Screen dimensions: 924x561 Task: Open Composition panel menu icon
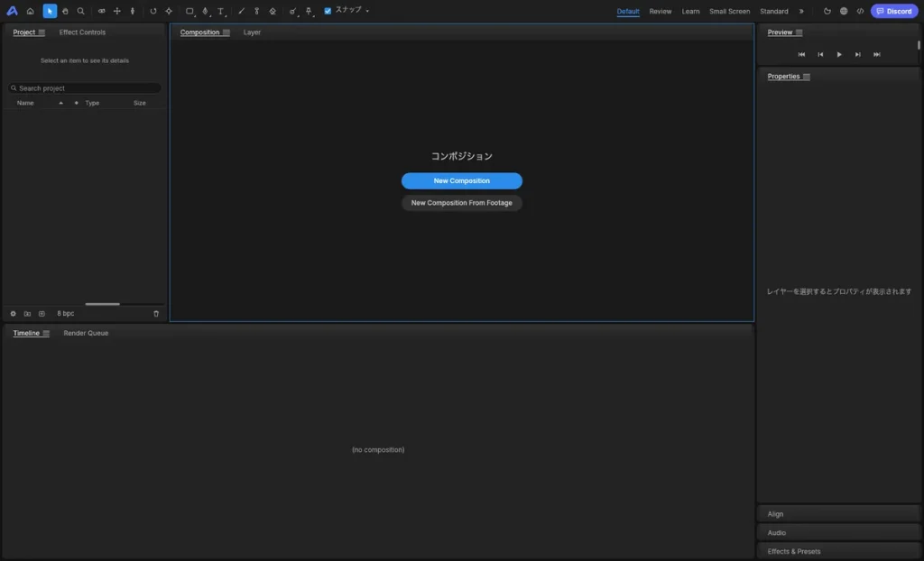point(226,32)
